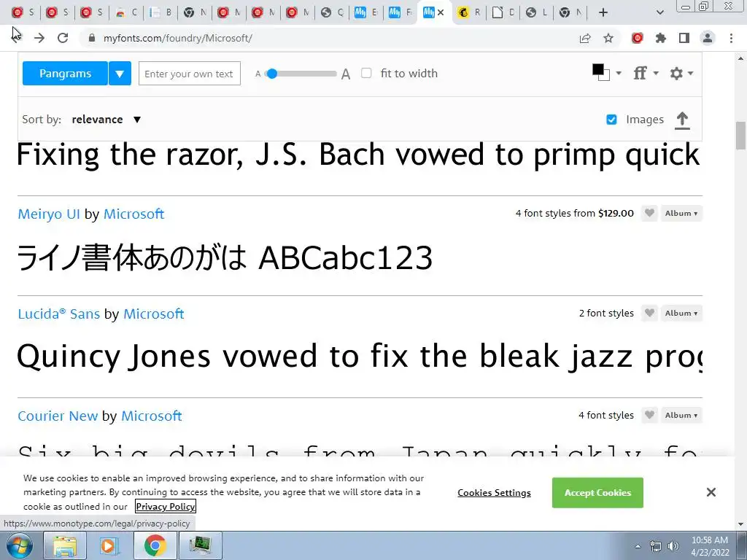Open the Meiryo UI font link
The image size is (747, 560).
49,214
